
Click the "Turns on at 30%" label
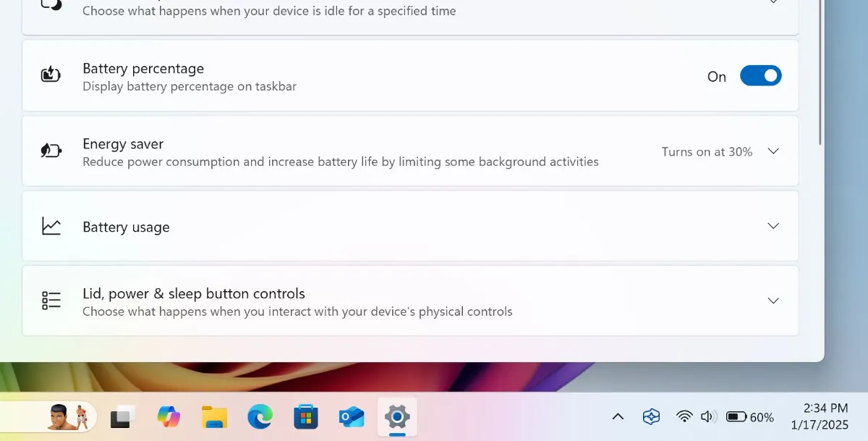707,151
